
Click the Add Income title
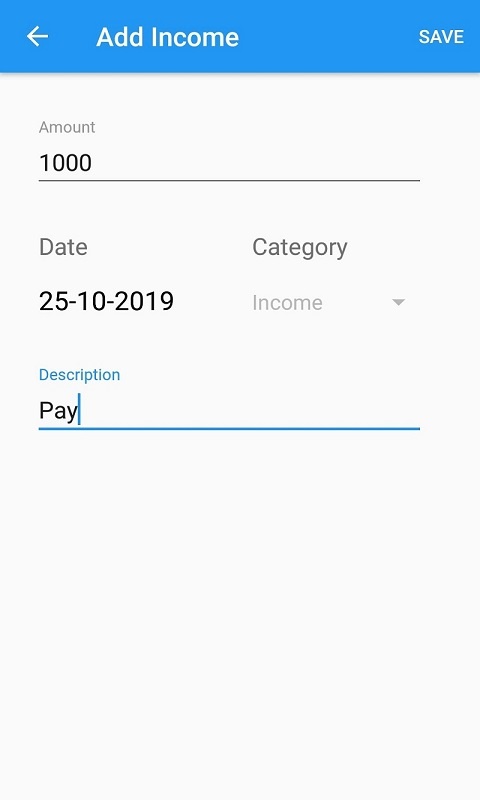(167, 37)
